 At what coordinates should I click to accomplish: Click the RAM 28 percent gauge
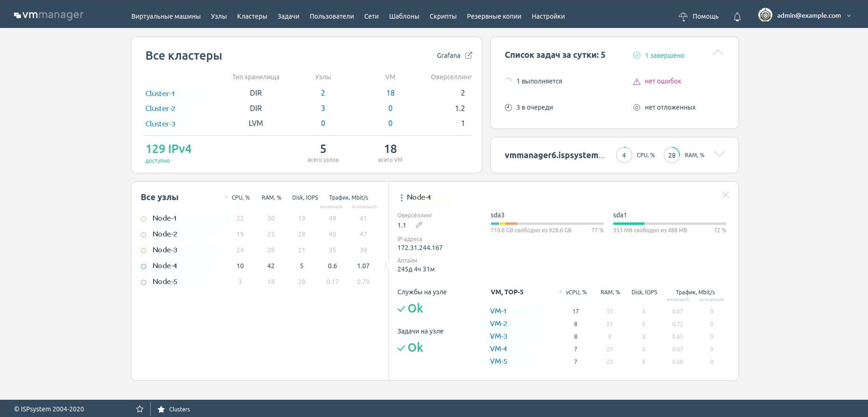click(672, 155)
